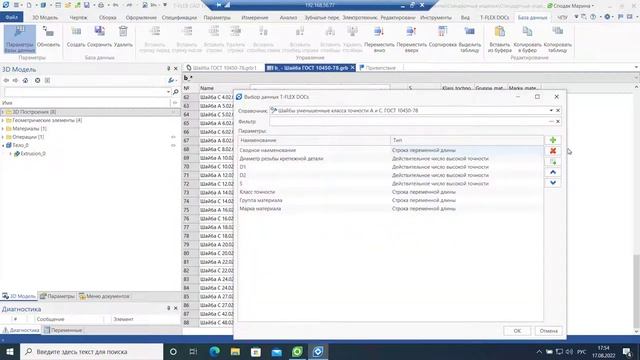Select the Класс точности parameter row
640x360 pixels.
click(x=391, y=192)
